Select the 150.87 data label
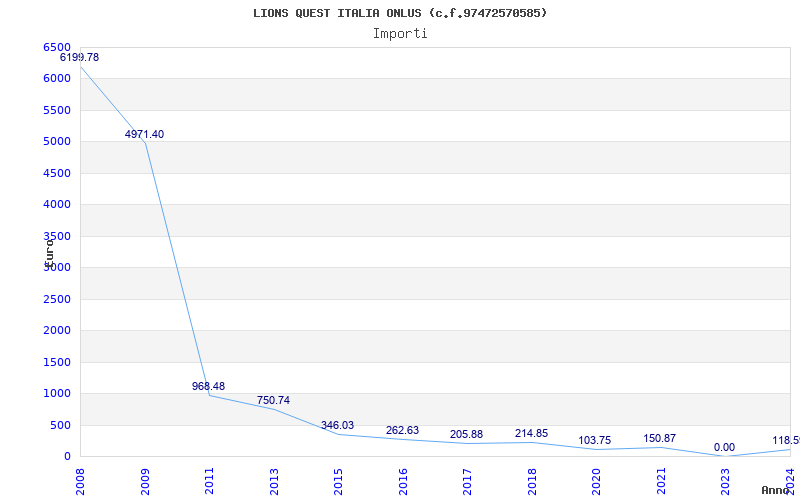This screenshot has width=800, height=500. click(x=660, y=439)
